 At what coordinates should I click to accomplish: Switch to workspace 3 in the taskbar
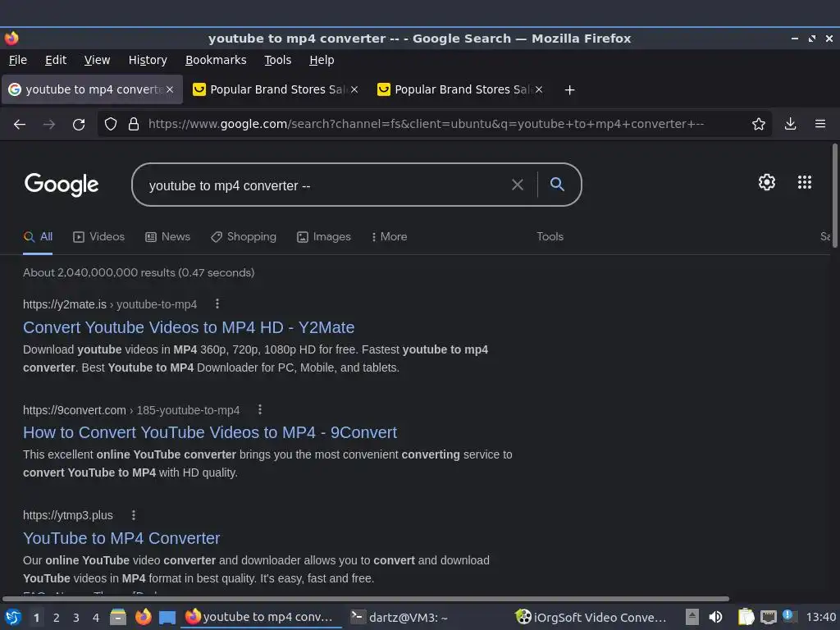[x=76, y=618]
